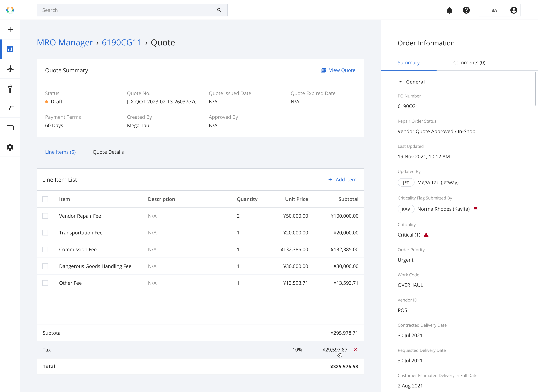Check the Commission Fee row
This screenshot has width=538, height=392.
click(45, 249)
